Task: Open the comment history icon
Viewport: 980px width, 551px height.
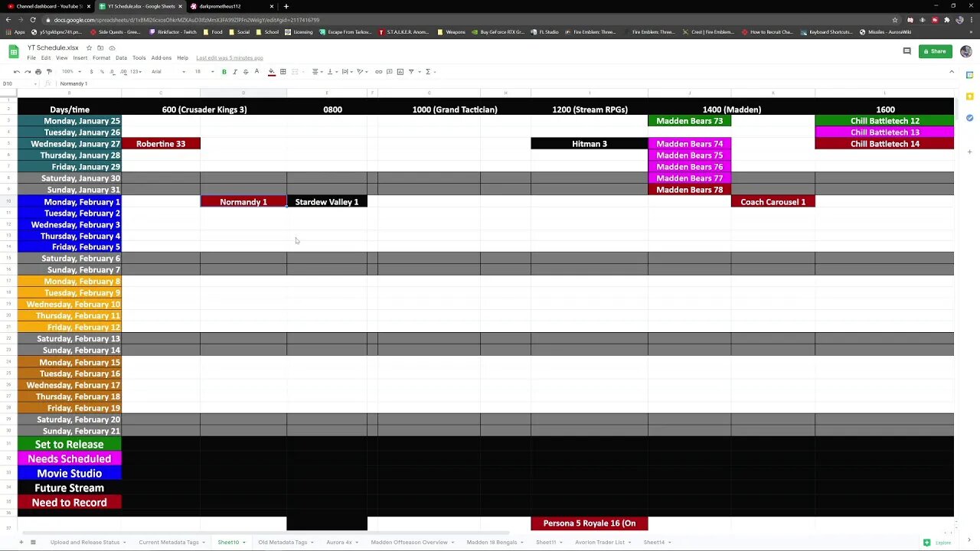Action: pos(906,51)
